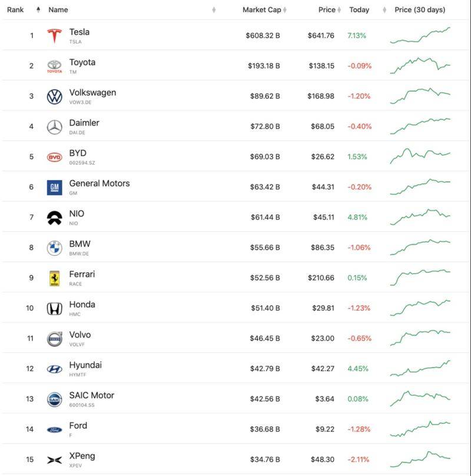Select the Price (30 days) column header
This screenshot has width=471, height=476.
tap(420, 10)
